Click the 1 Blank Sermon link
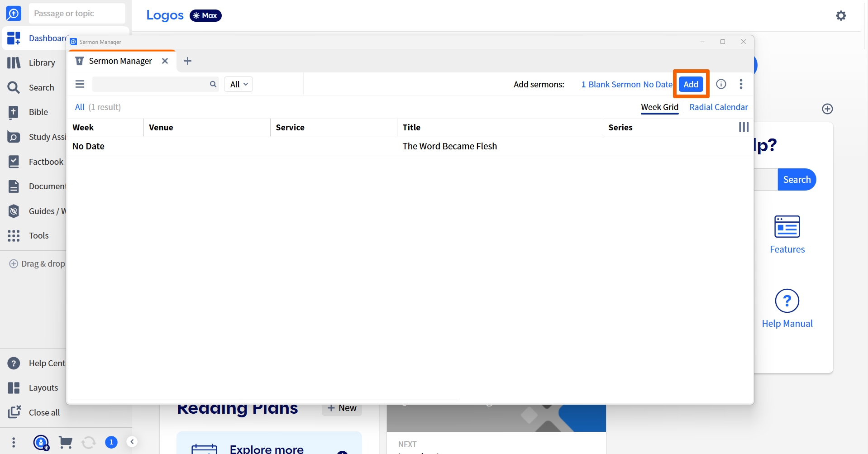The width and height of the screenshot is (868, 454). point(610,85)
